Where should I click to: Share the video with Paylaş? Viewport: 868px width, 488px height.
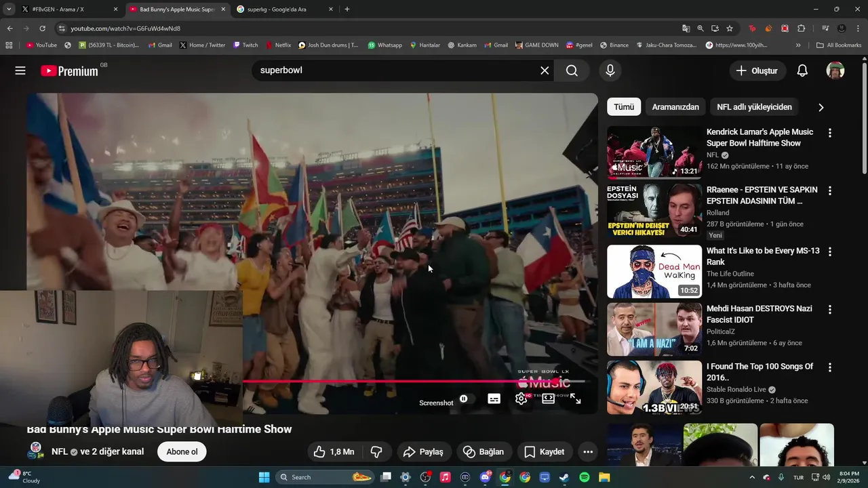(423, 452)
